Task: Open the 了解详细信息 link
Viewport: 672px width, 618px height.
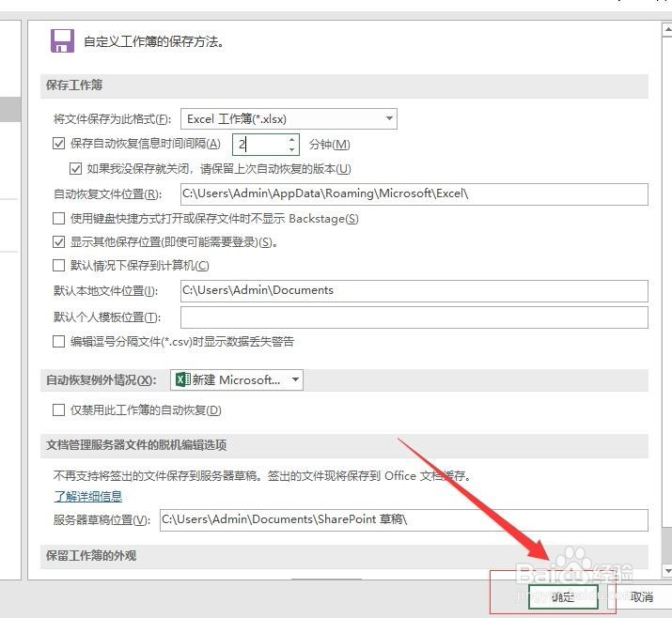Action: (x=88, y=496)
